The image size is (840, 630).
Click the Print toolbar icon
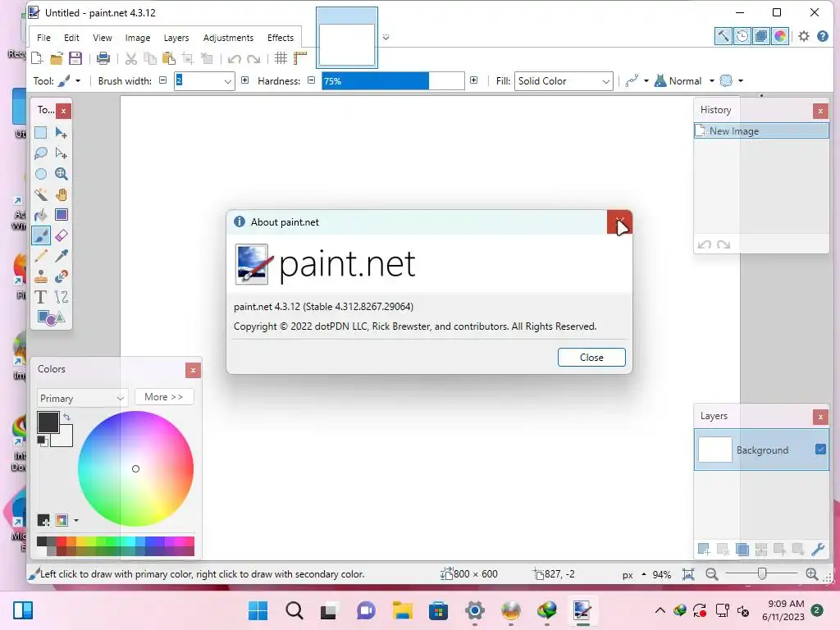(103, 58)
